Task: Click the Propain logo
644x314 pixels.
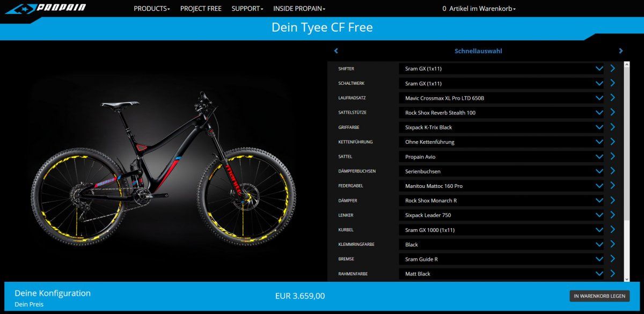Action: pyautogui.click(x=46, y=9)
